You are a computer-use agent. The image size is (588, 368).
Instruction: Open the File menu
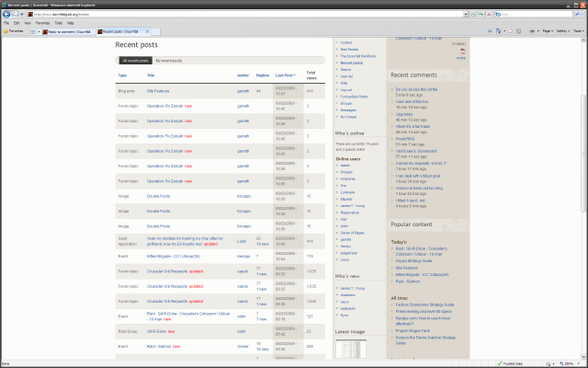click(x=6, y=23)
